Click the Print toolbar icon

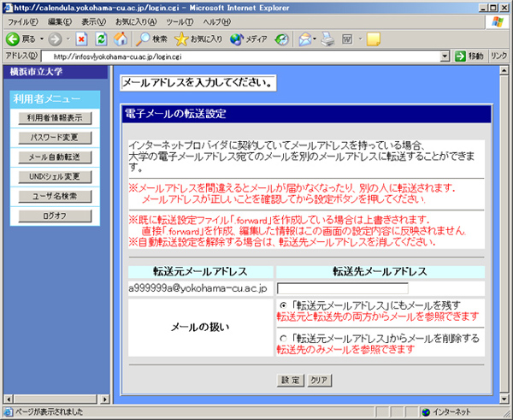(327, 38)
